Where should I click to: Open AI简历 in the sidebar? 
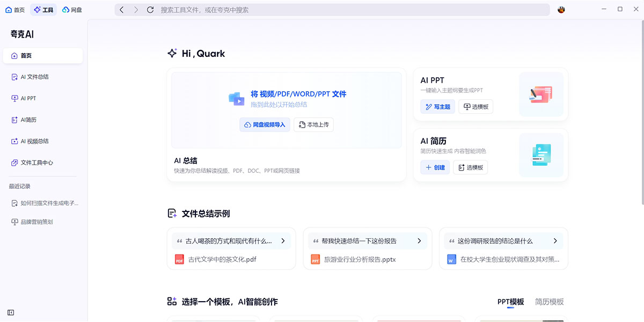tap(31, 120)
